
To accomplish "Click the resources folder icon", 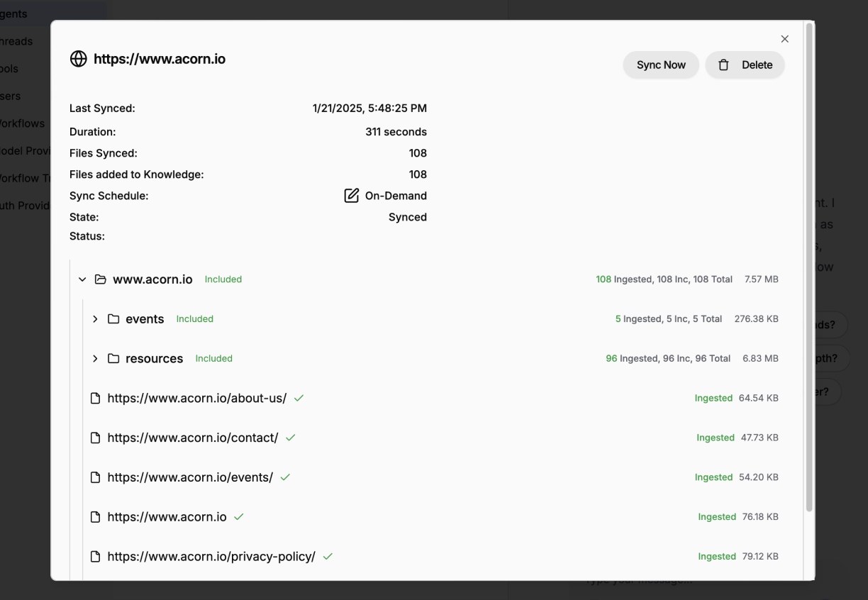I will coord(113,359).
